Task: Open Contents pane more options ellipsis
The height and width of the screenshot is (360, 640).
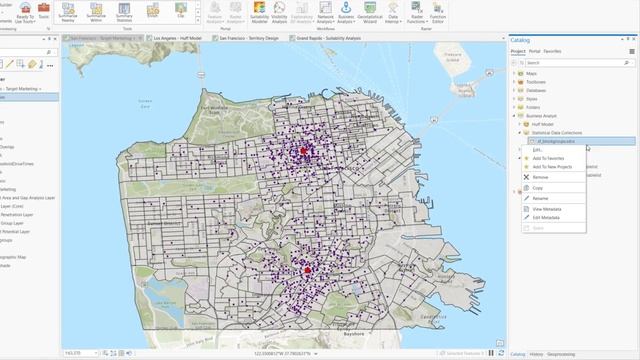Action: [50, 65]
